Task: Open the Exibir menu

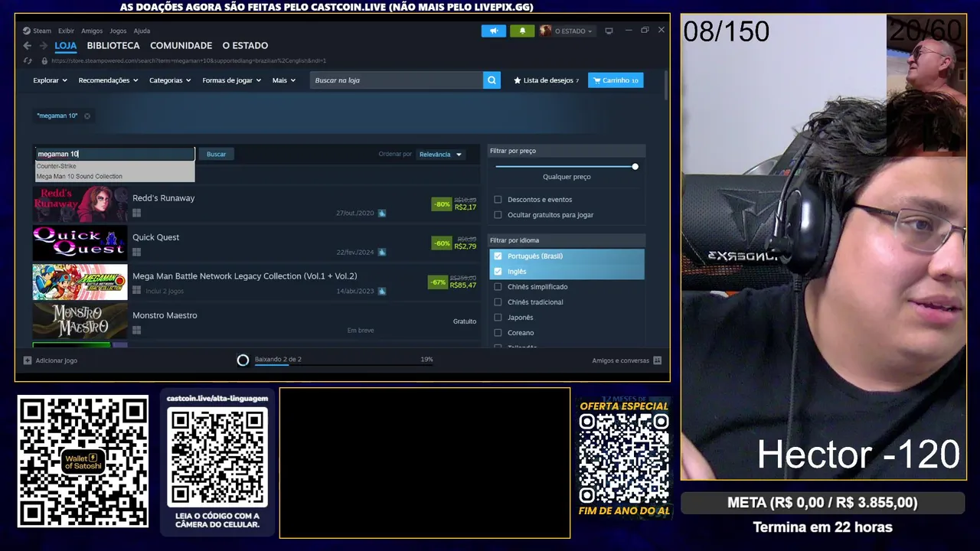Action: pos(66,31)
